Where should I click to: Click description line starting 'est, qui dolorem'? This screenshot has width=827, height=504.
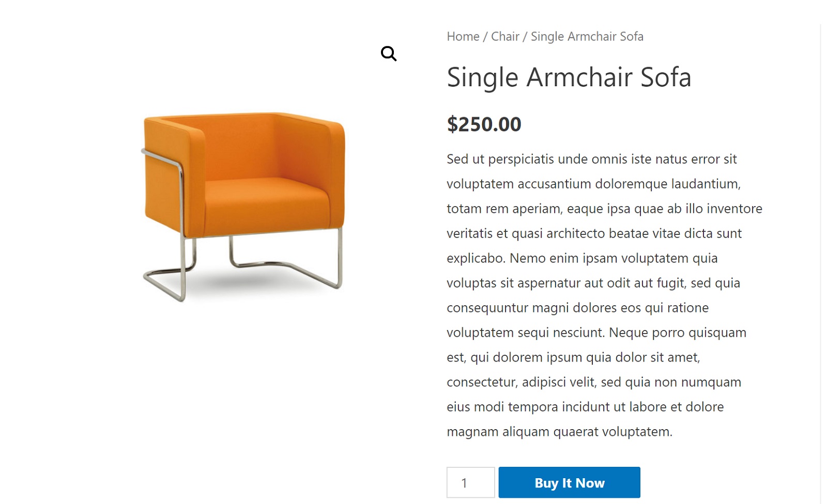(574, 357)
